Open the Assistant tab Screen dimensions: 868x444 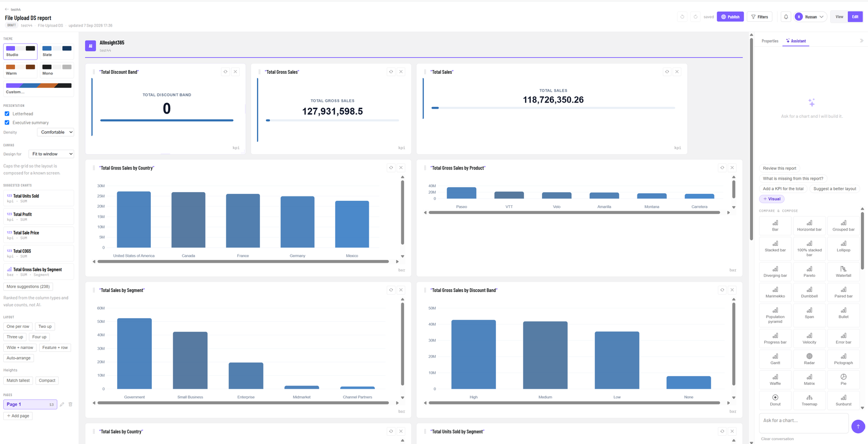pos(796,41)
